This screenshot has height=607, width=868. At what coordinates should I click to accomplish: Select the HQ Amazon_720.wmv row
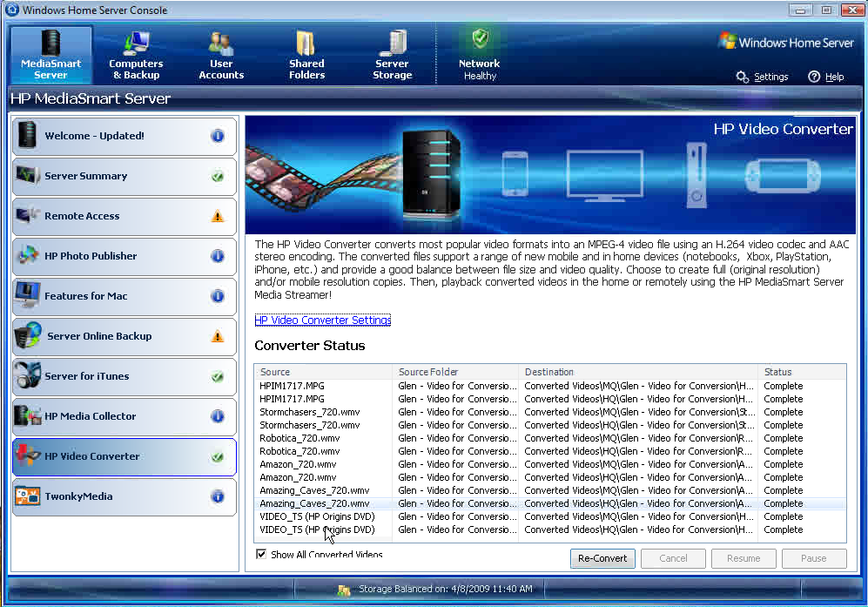pos(550,477)
